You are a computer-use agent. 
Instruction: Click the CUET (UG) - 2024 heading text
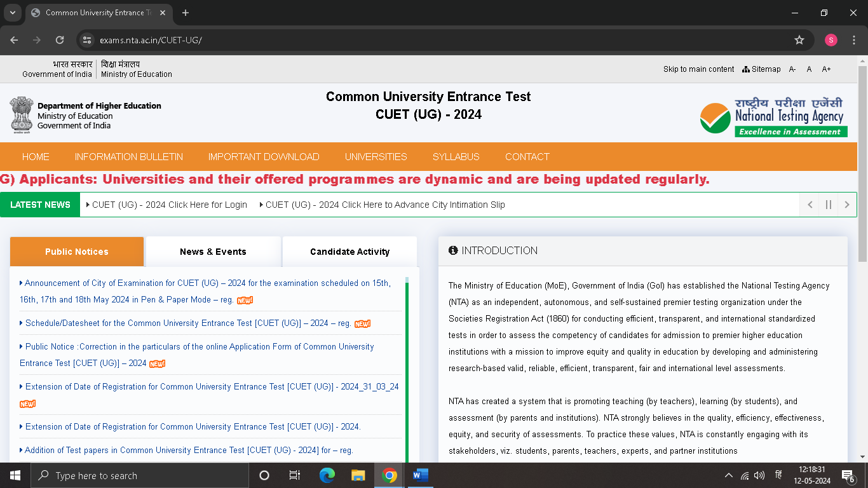point(428,115)
